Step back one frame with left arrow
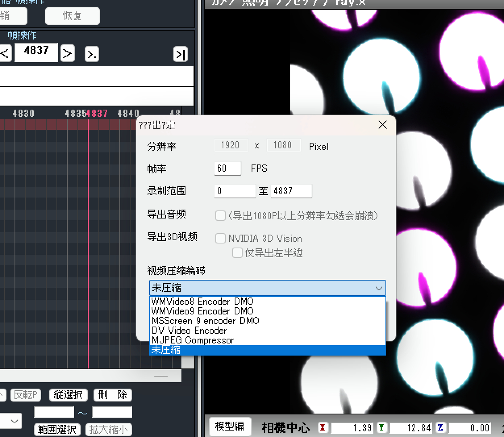The height and width of the screenshot is (437, 504). pos(5,54)
